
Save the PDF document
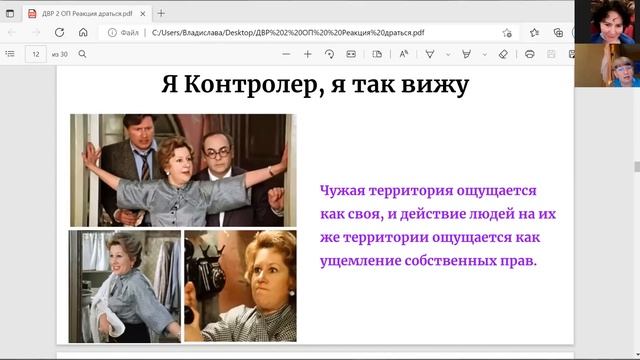pyautogui.click(x=551, y=54)
